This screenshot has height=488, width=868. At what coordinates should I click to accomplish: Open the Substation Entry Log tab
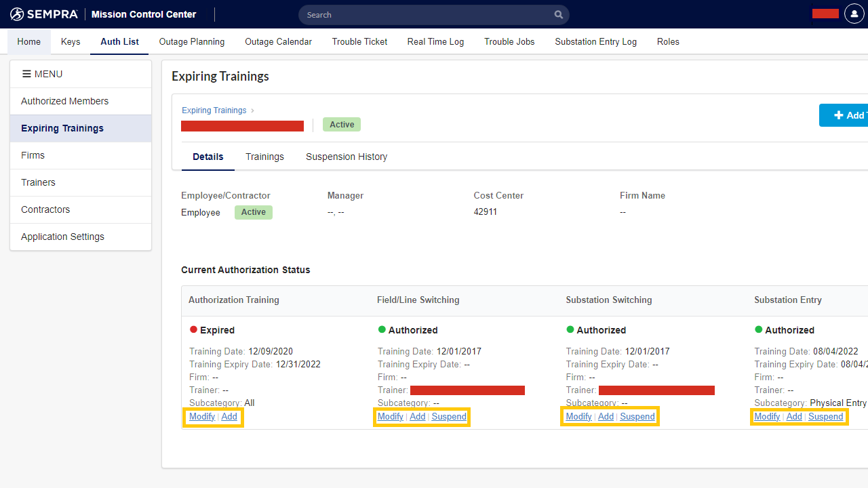coord(595,42)
